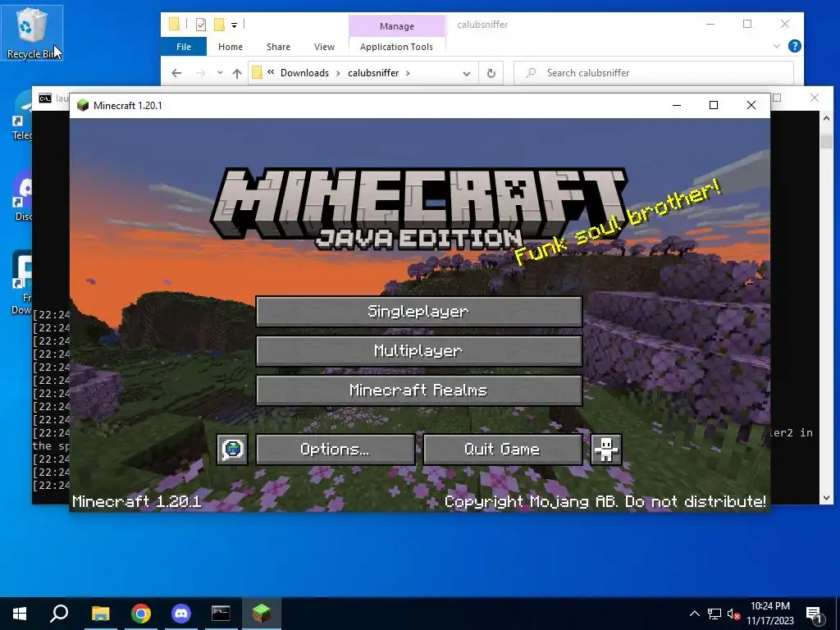Open Application Tools ribbon tab

[396, 47]
